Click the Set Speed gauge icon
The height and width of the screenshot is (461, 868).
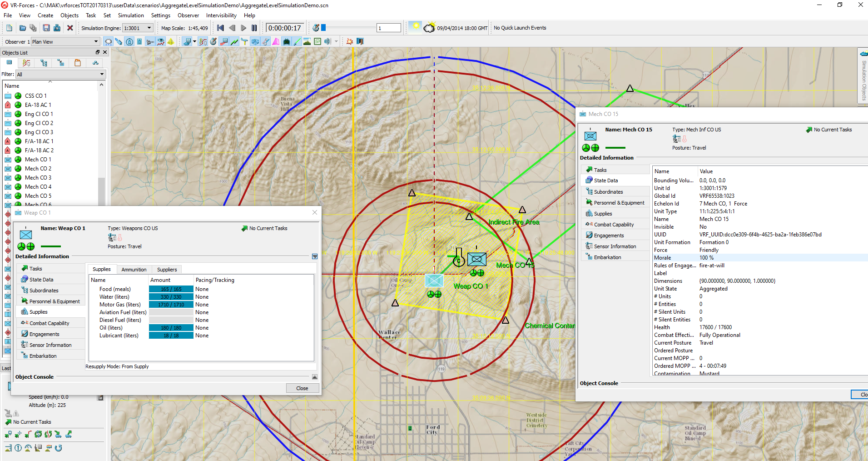(x=28, y=448)
